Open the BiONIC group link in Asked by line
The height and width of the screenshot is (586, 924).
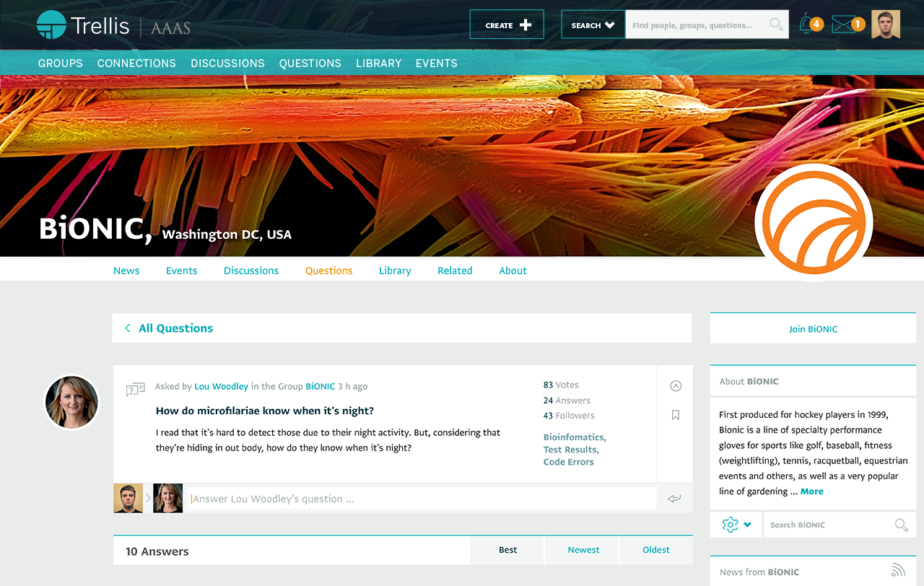click(321, 387)
